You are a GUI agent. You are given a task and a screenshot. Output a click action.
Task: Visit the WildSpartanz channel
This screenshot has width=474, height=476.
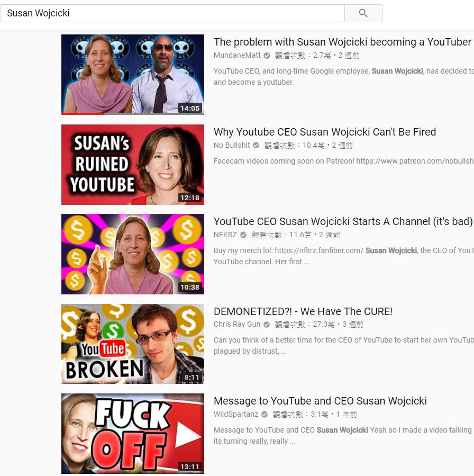[236, 415]
